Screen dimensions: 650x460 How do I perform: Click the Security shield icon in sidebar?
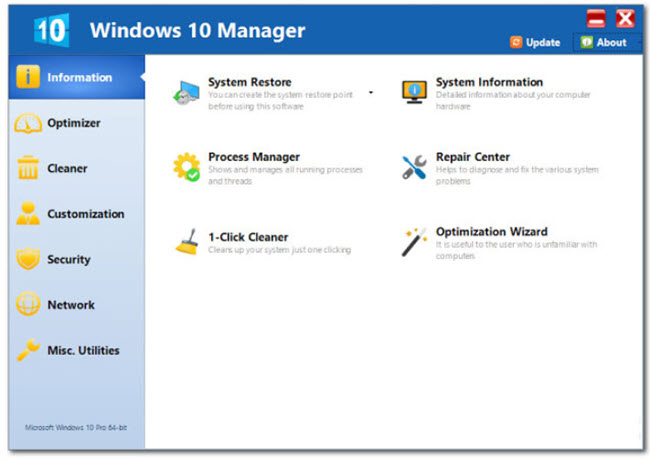(28, 259)
